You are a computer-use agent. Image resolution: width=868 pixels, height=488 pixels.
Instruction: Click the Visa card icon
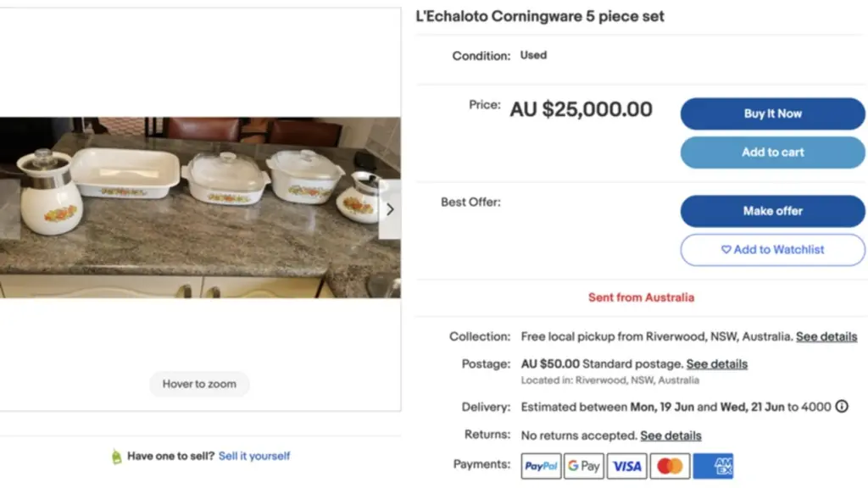[626, 466]
